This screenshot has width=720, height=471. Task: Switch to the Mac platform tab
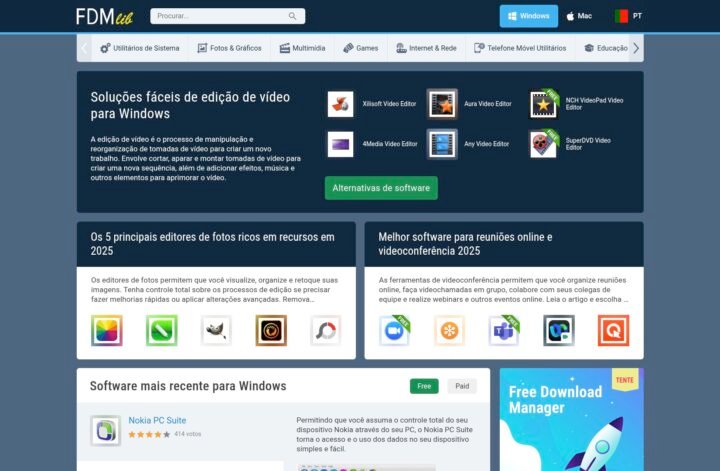[x=579, y=16]
